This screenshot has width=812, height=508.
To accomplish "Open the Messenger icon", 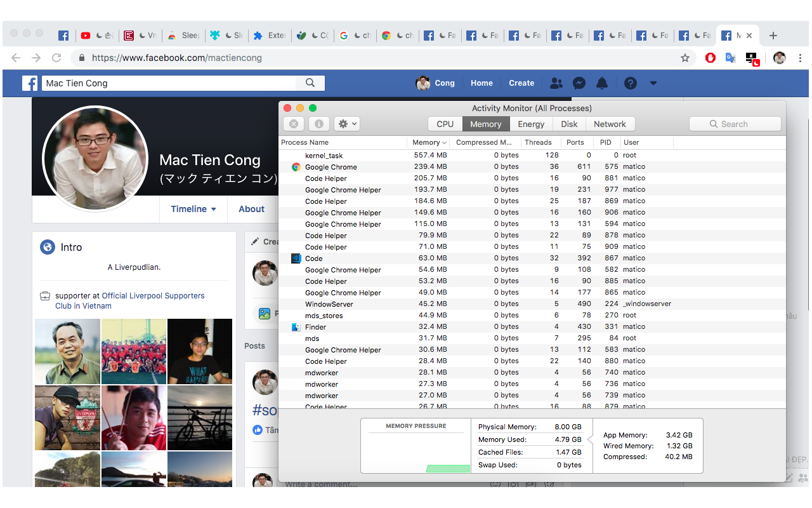I will [x=579, y=83].
